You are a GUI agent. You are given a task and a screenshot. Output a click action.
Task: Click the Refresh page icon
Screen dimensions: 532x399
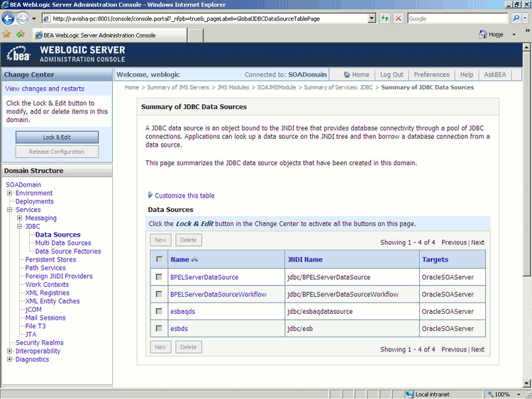pyautogui.click(x=384, y=18)
